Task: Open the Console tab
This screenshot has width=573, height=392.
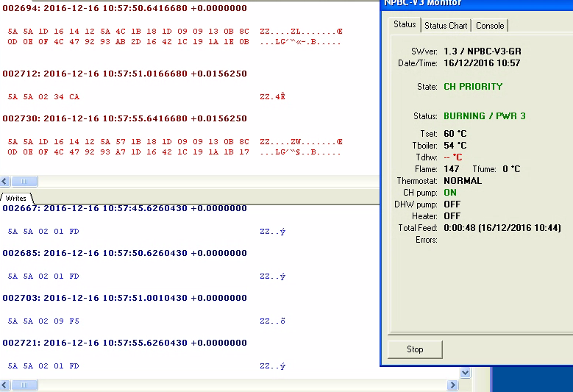Action: [490, 25]
